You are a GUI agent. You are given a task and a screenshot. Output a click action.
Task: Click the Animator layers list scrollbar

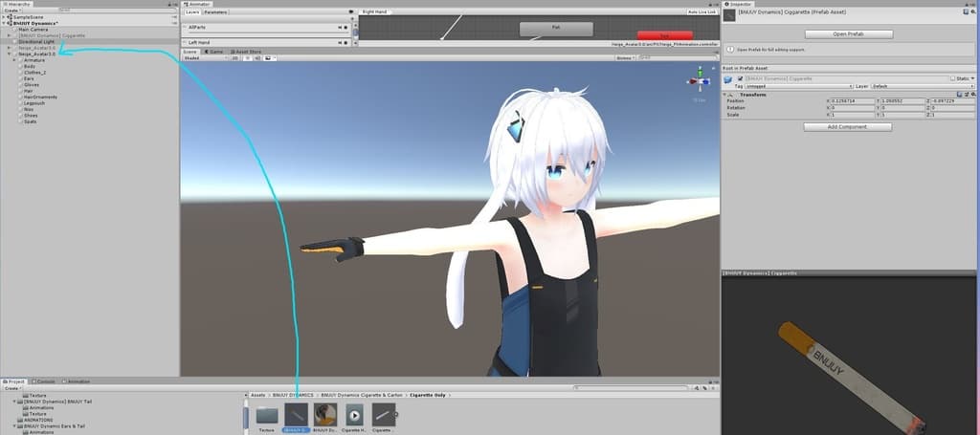[x=356, y=32]
